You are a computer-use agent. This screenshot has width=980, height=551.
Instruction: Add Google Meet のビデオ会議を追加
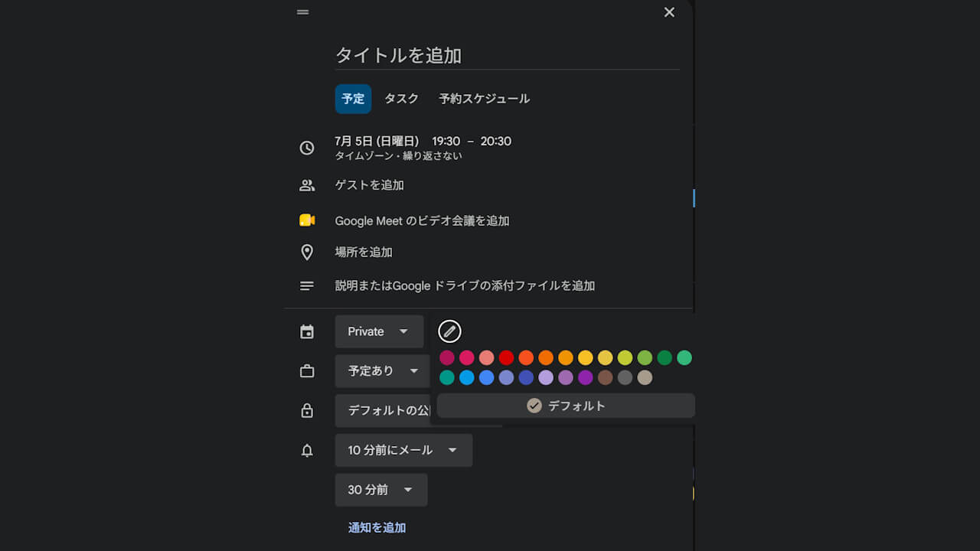tap(422, 220)
